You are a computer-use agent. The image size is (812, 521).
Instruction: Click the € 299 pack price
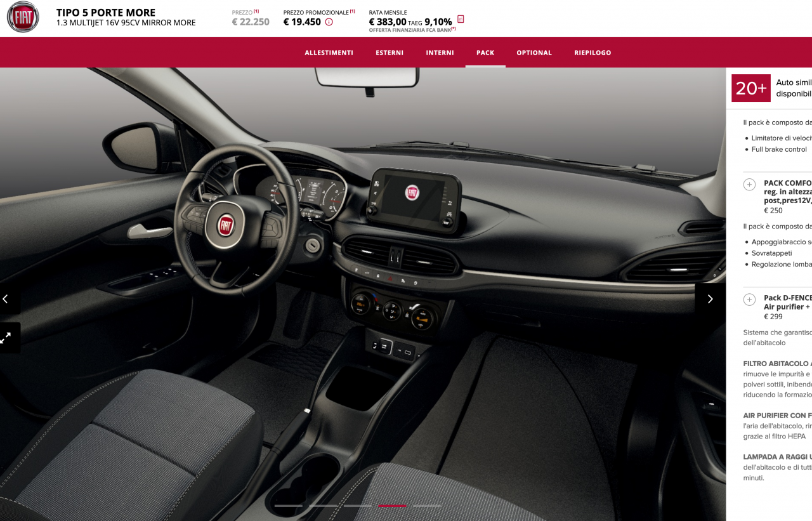pos(773,317)
